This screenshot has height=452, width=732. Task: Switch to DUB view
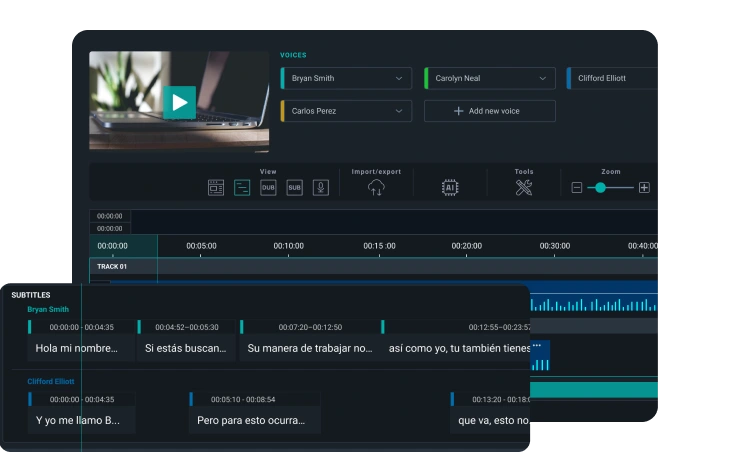click(268, 187)
